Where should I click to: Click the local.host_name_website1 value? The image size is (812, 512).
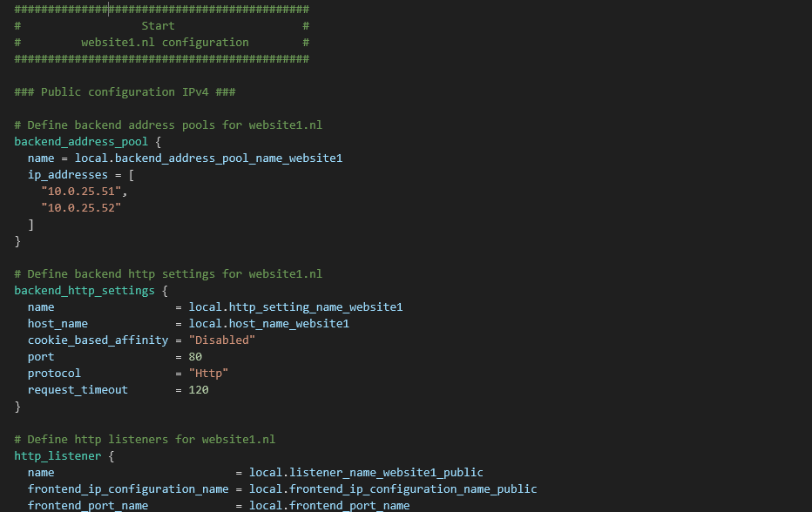(268, 323)
